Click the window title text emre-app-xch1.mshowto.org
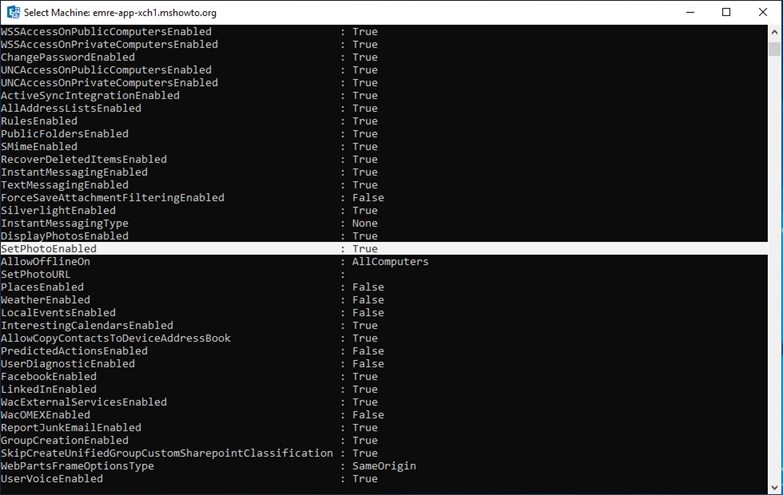This screenshot has height=495, width=783. click(x=155, y=12)
